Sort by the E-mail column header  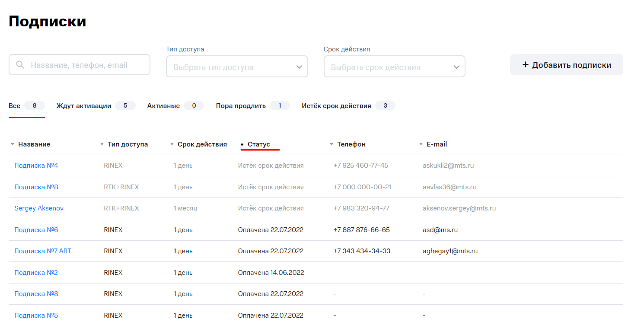[x=437, y=144]
